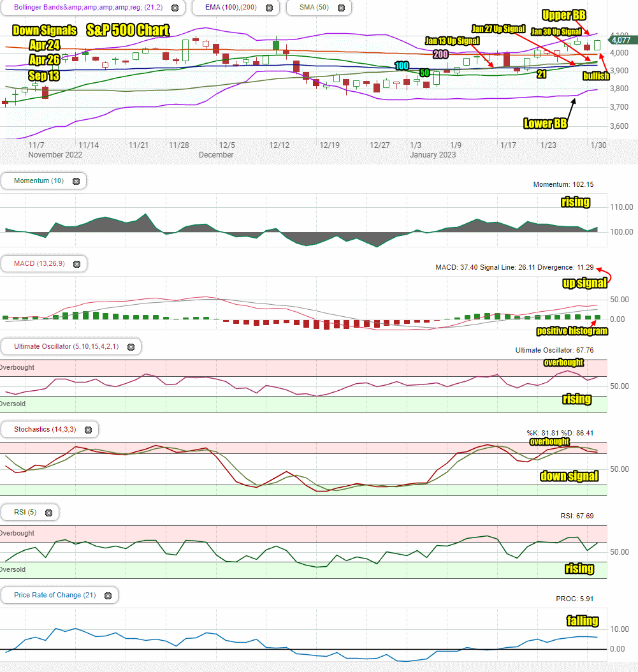638x672 pixels.
Task: Click the 1/3 date on time axis
Action: (415, 145)
